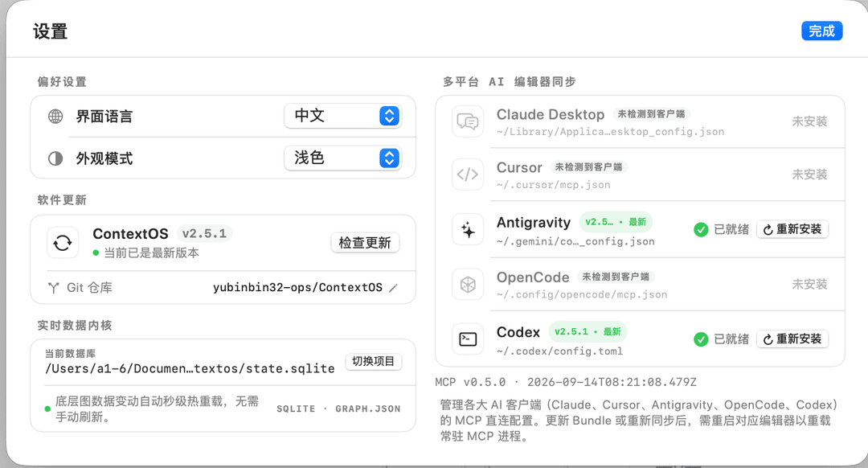868x468 pixels.
Task: Click the green dot beside 底层图数据变动 text
Action: (x=47, y=408)
